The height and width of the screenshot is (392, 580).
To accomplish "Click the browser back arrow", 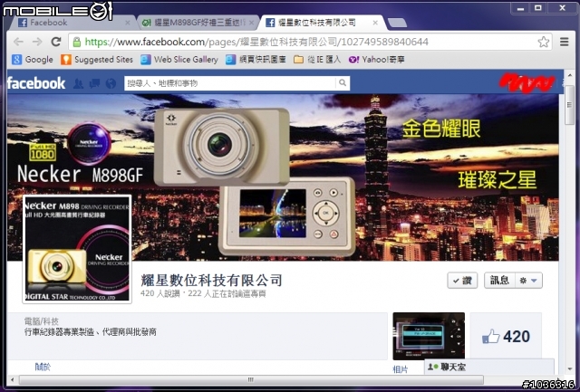I will 18,42.
